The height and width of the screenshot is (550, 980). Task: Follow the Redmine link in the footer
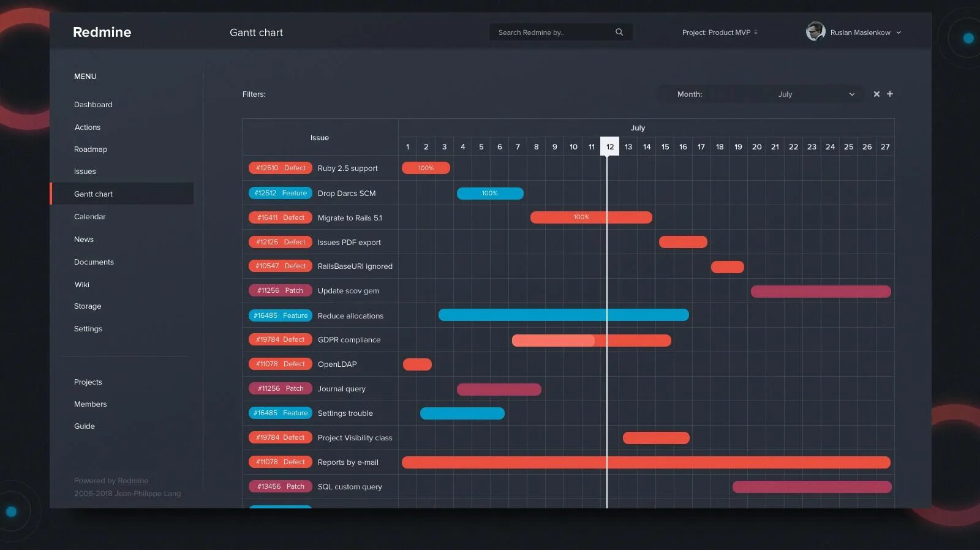pyautogui.click(x=133, y=481)
